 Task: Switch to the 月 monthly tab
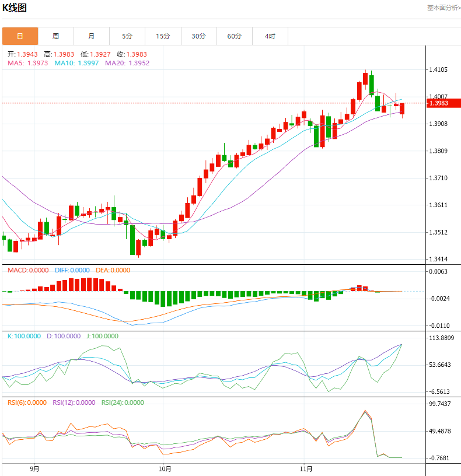point(92,36)
